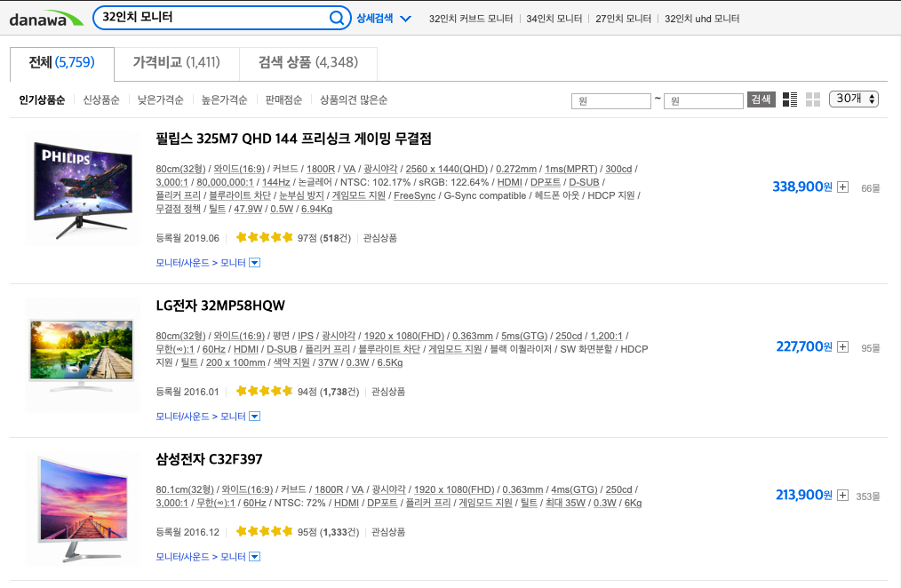The image size is (901, 588).
Task: Click the 4ms(GTG) spec link
Action: [x=575, y=489]
